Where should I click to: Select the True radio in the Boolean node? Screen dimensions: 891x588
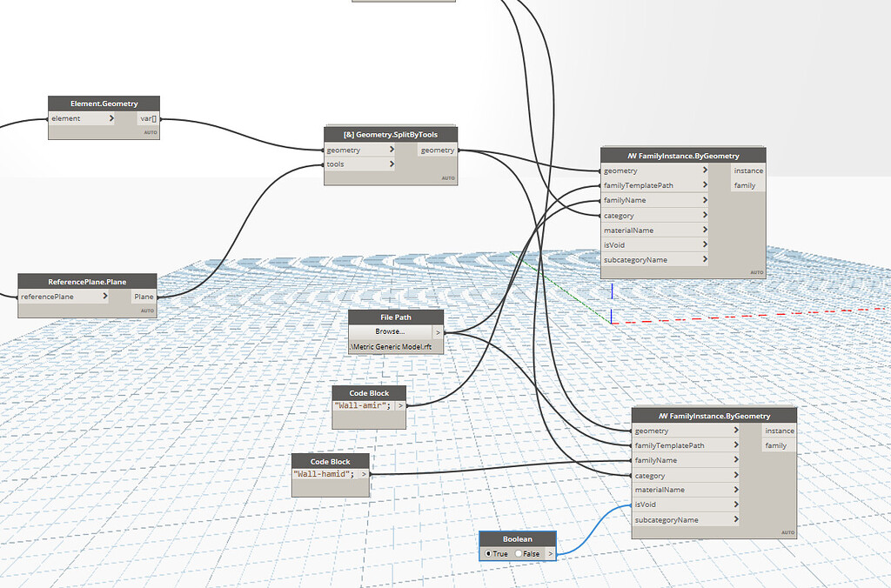pos(488,552)
